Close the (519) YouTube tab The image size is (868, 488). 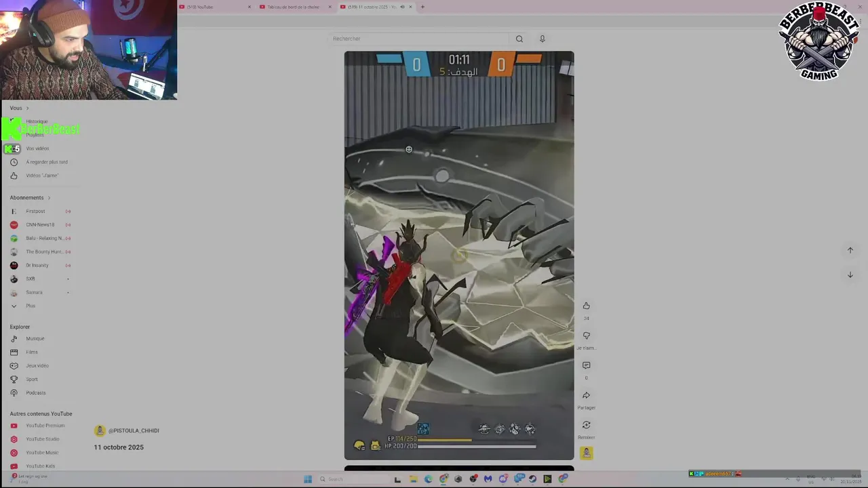(250, 7)
